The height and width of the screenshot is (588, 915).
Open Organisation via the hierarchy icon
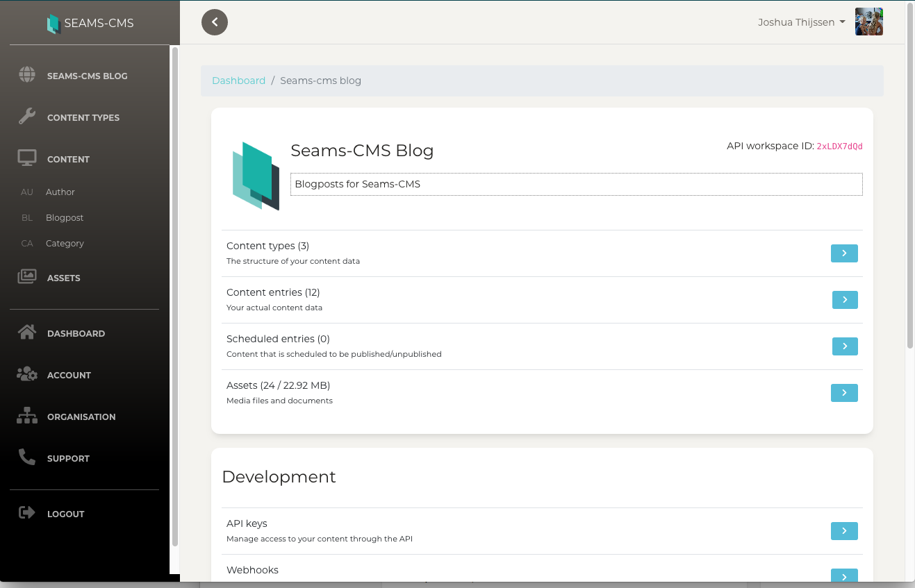26,416
